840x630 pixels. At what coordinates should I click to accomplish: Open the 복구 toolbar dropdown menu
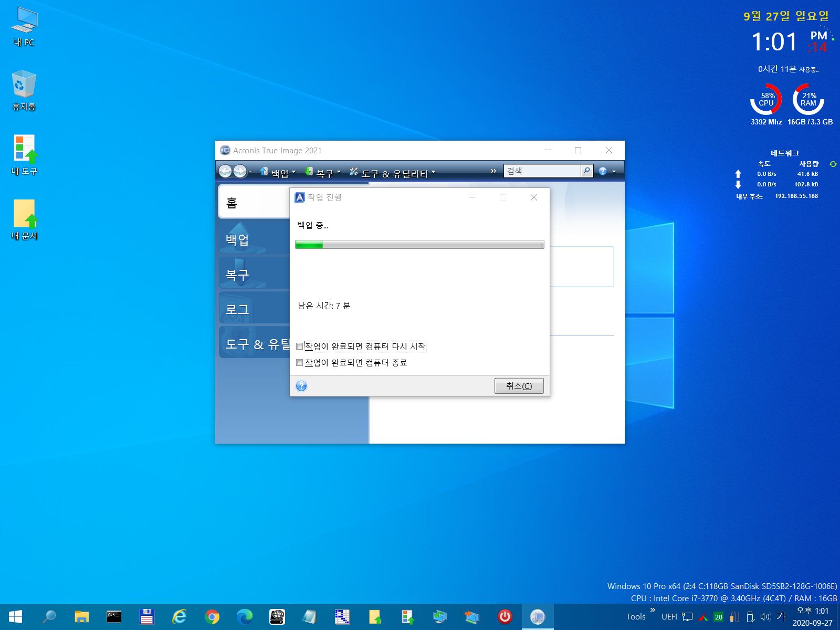tap(323, 172)
